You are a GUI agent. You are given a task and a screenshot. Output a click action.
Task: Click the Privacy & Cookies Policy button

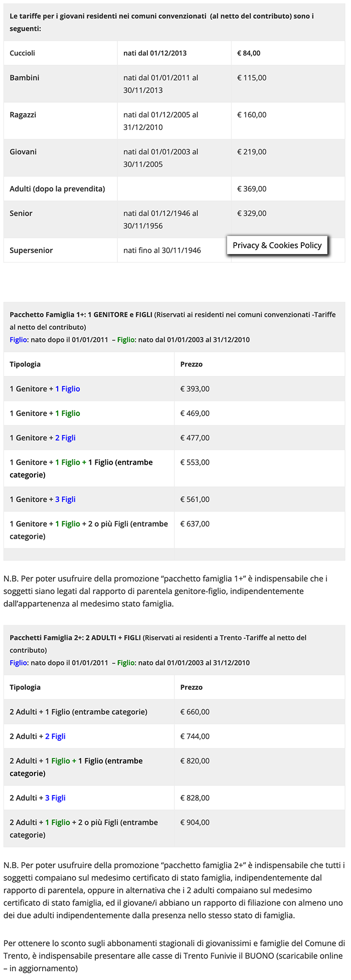(277, 245)
